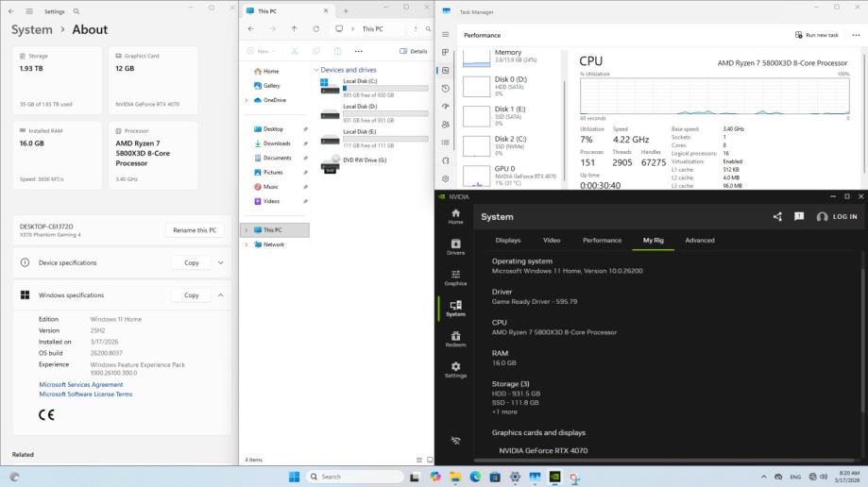The image size is (868, 487).
Task: Open Settings search icon
Action: pos(77,11)
